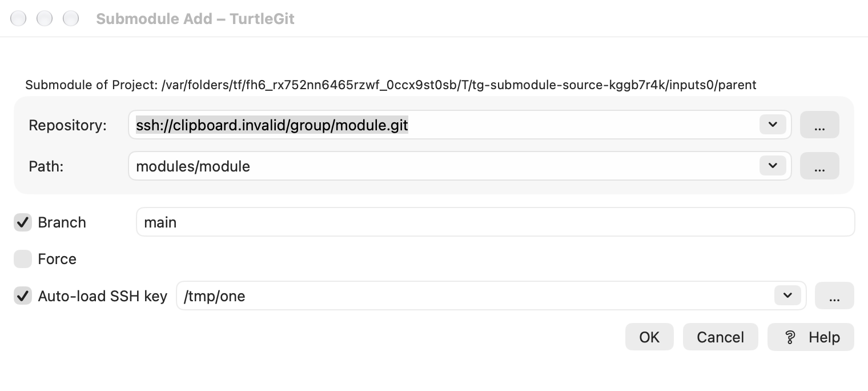Click the Repository label

click(67, 125)
